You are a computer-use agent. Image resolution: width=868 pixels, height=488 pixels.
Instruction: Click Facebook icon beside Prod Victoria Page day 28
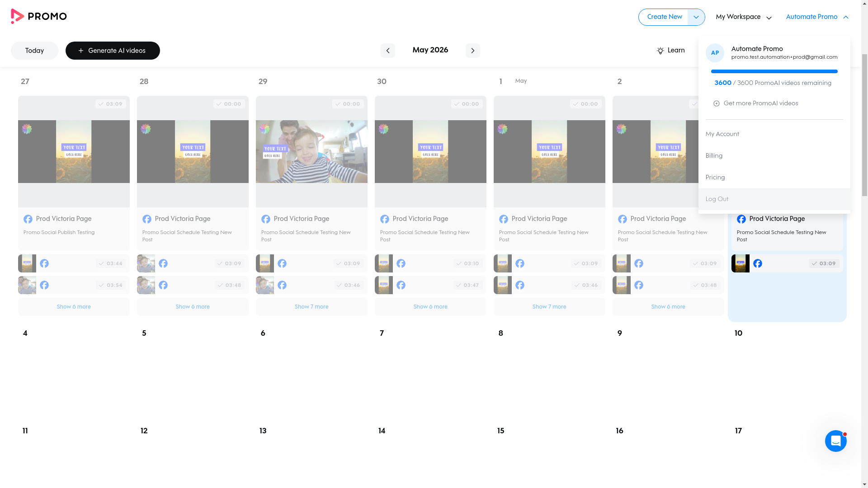pos(147,219)
